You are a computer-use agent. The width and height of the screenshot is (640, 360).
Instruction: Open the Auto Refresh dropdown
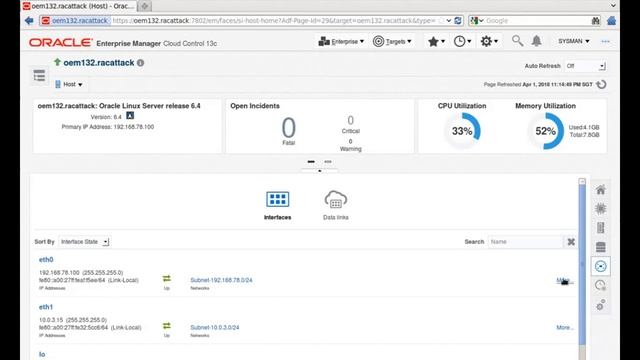coord(585,66)
